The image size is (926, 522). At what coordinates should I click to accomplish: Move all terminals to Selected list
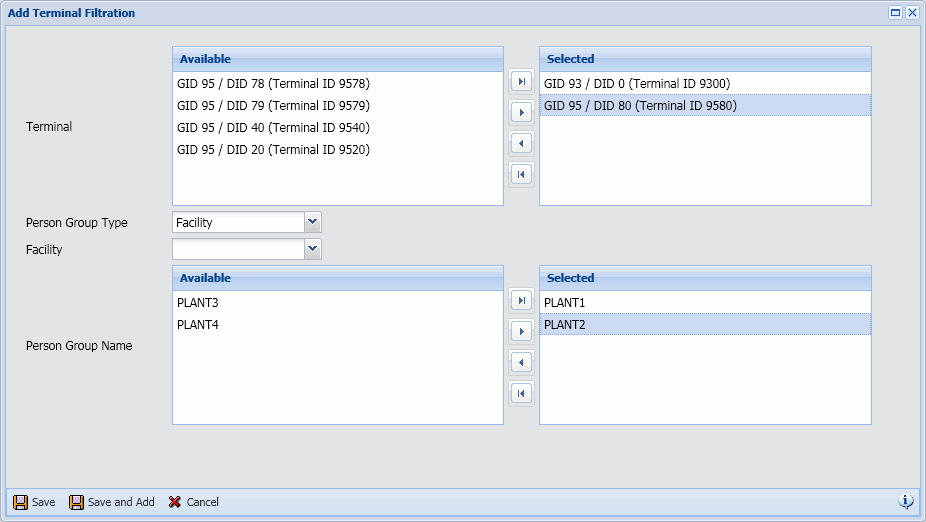521,81
